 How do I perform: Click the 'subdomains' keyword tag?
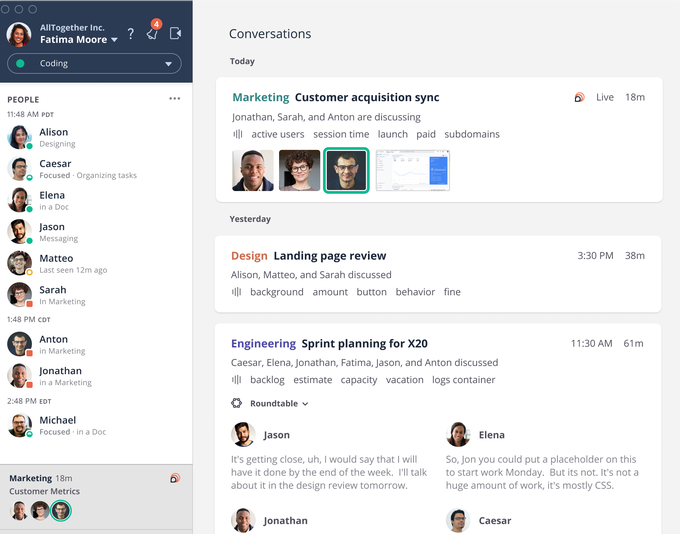pyautogui.click(x=471, y=134)
